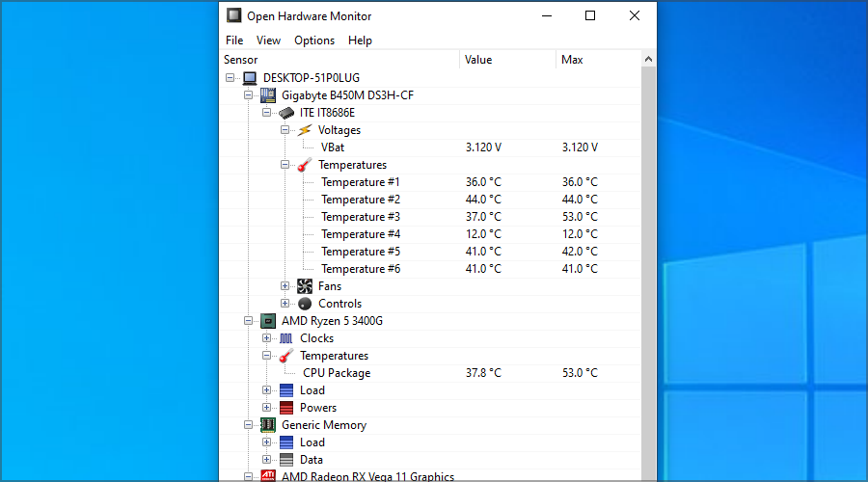Select the Temperature #2 row

click(430, 200)
